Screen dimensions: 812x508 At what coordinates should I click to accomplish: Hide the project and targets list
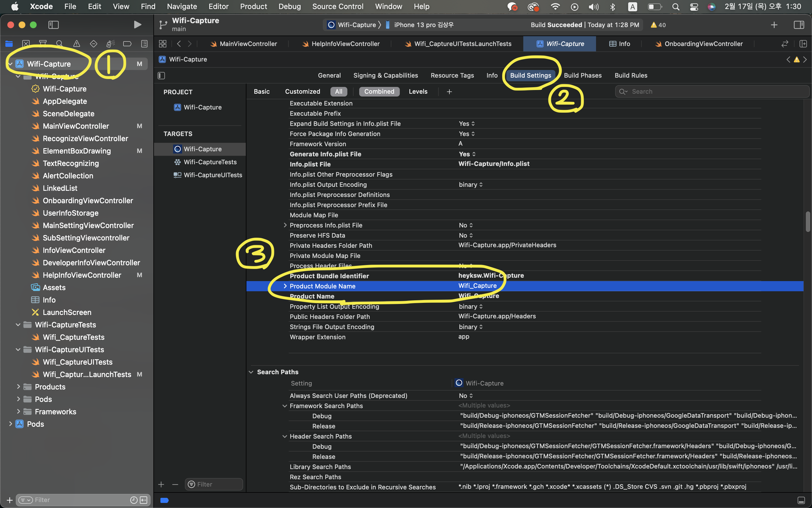tap(161, 76)
